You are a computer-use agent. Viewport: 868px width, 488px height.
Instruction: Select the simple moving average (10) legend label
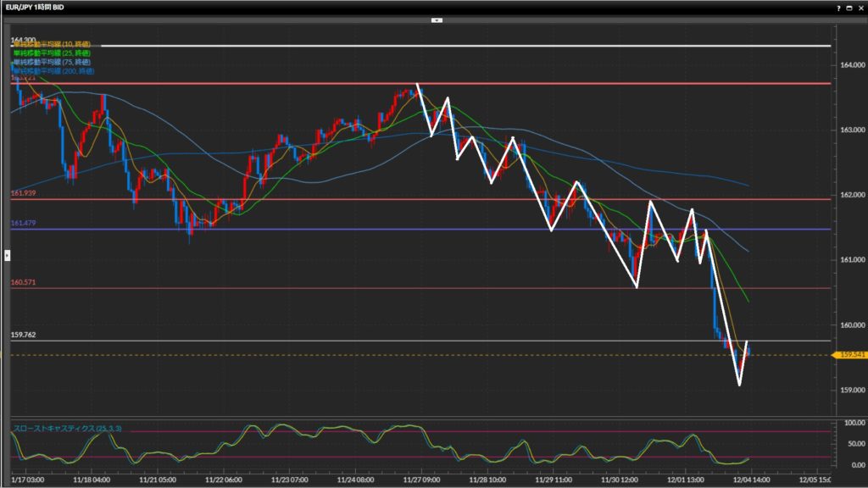click(51, 45)
